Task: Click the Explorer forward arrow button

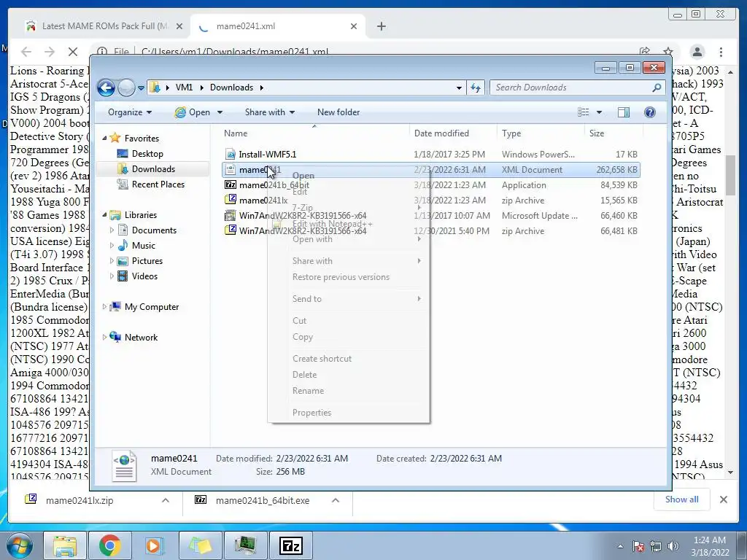Action: pos(126,87)
